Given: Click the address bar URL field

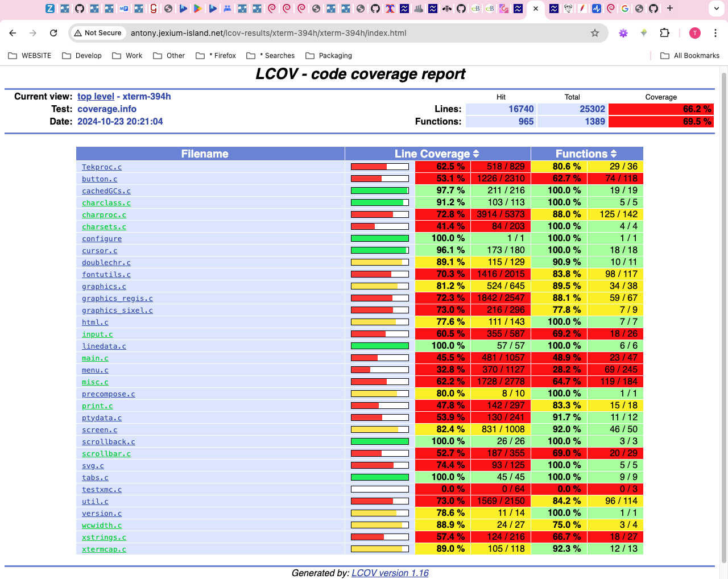Looking at the screenshot, I should click(341, 33).
